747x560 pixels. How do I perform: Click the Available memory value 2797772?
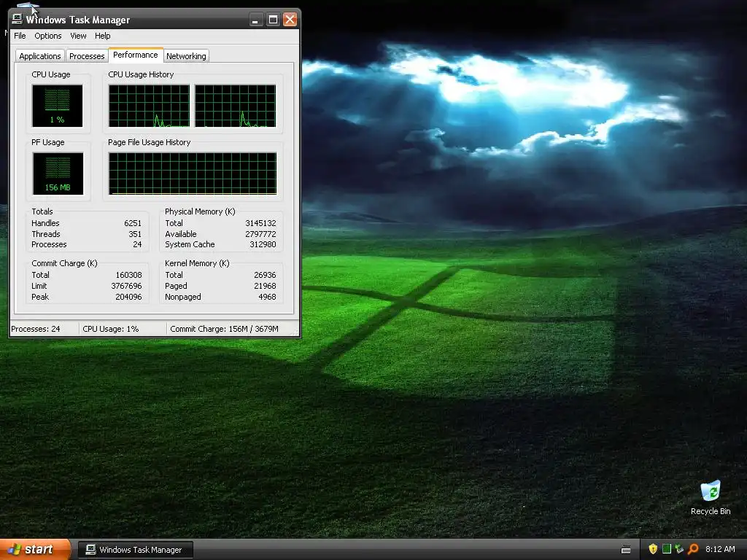pyautogui.click(x=260, y=234)
